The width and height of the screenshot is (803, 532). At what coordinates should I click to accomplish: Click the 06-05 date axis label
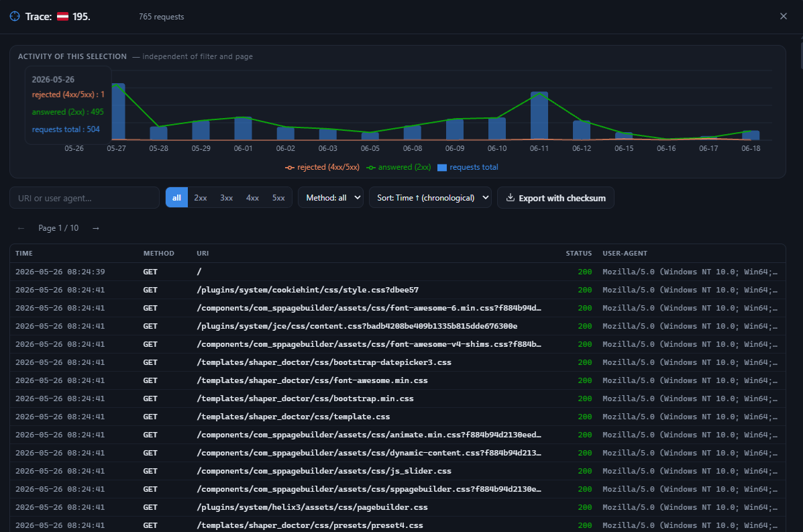click(370, 148)
